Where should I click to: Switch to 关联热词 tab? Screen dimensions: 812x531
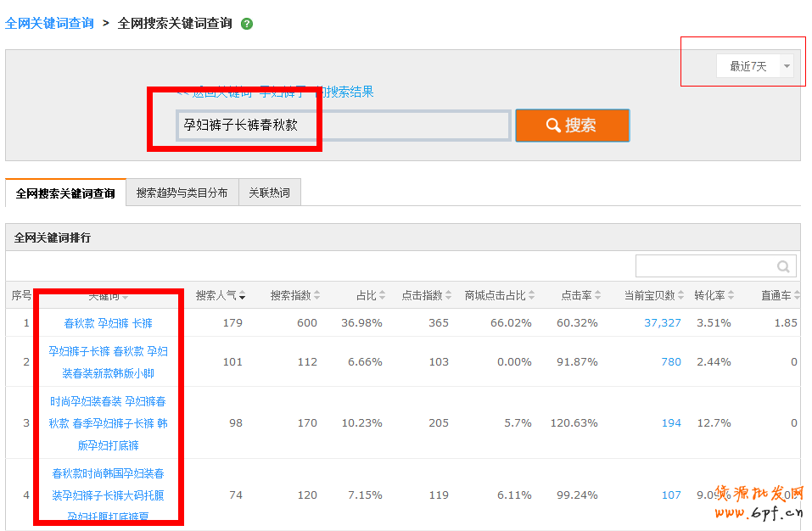click(x=269, y=193)
